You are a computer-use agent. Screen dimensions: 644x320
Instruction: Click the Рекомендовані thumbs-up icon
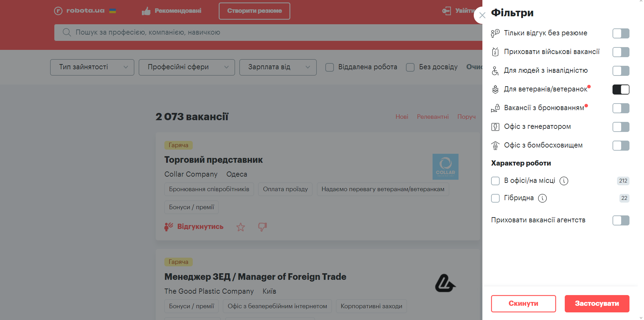tap(146, 11)
